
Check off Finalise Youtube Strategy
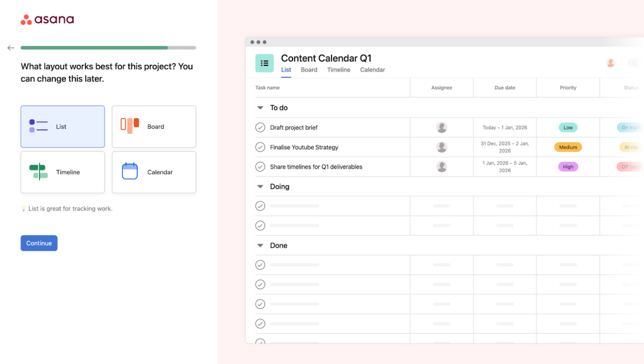[260, 146]
